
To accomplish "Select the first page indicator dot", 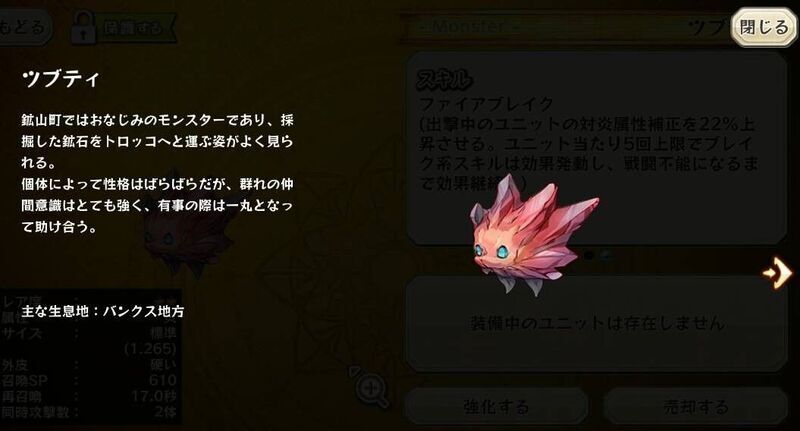I will point(589,255).
